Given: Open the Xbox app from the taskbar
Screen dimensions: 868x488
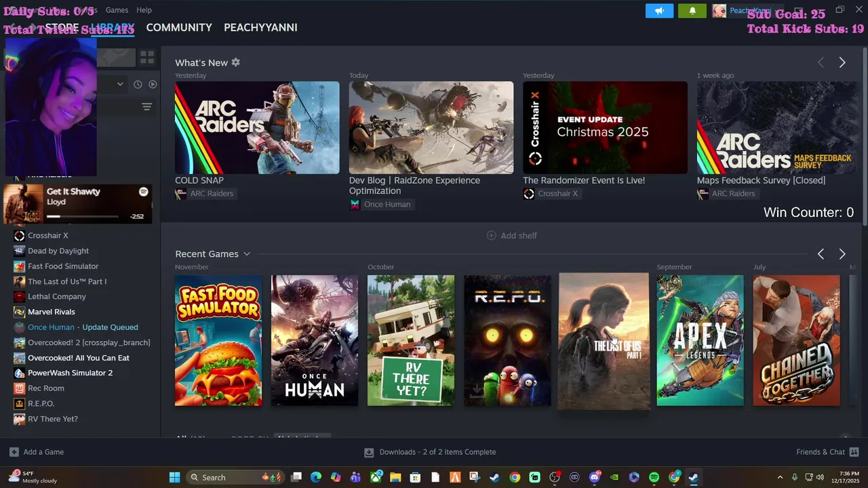Looking at the screenshot, I should (x=376, y=478).
